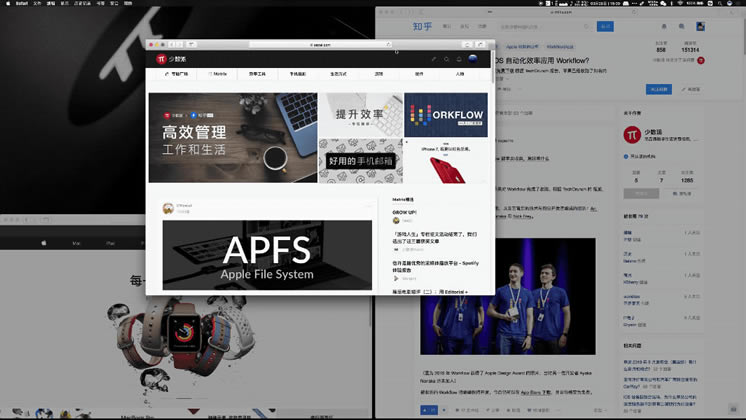
Task: Go back with the front Safari back arrow
Action: pyautogui.click(x=172, y=44)
